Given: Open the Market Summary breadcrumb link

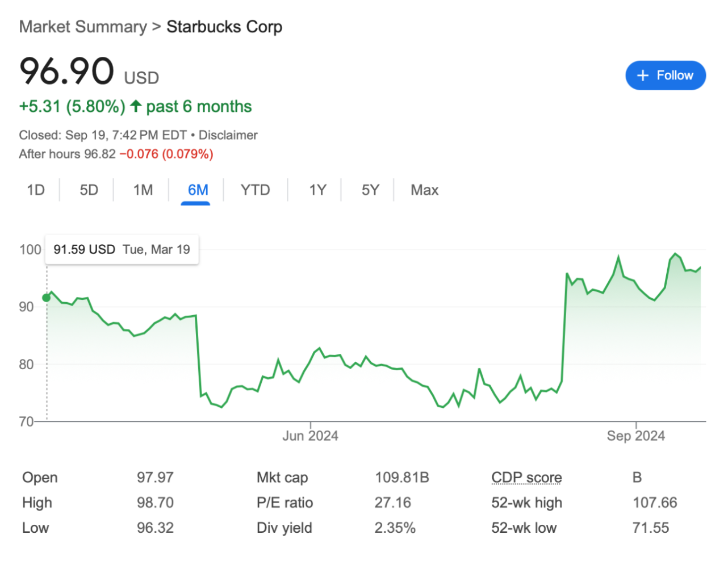Looking at the screenshot, I should 83,27.
